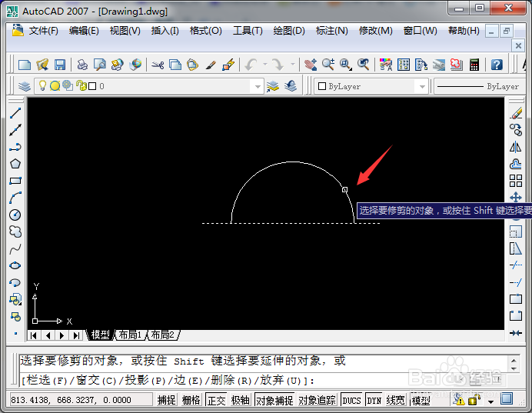Click the Save icon
532x413 pixels.
pyautogui.click(x=60, y=65)
